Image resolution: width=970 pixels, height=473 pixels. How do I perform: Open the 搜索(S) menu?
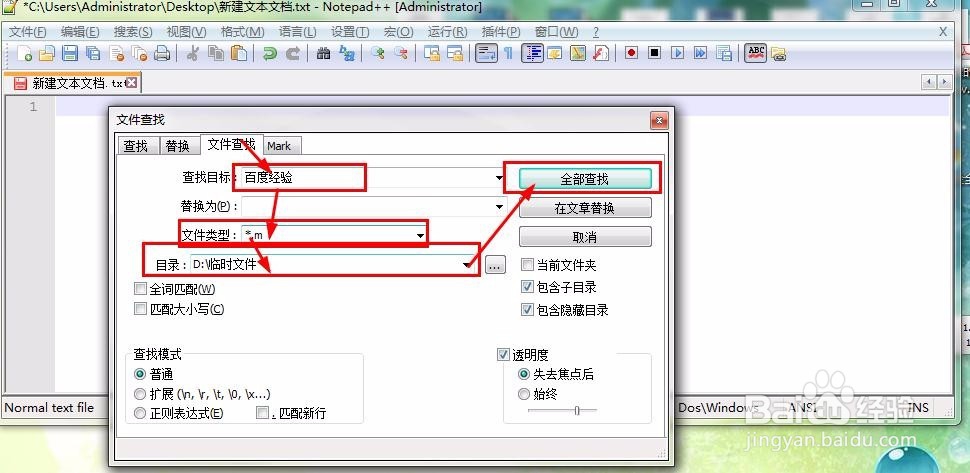coord(133,32)
